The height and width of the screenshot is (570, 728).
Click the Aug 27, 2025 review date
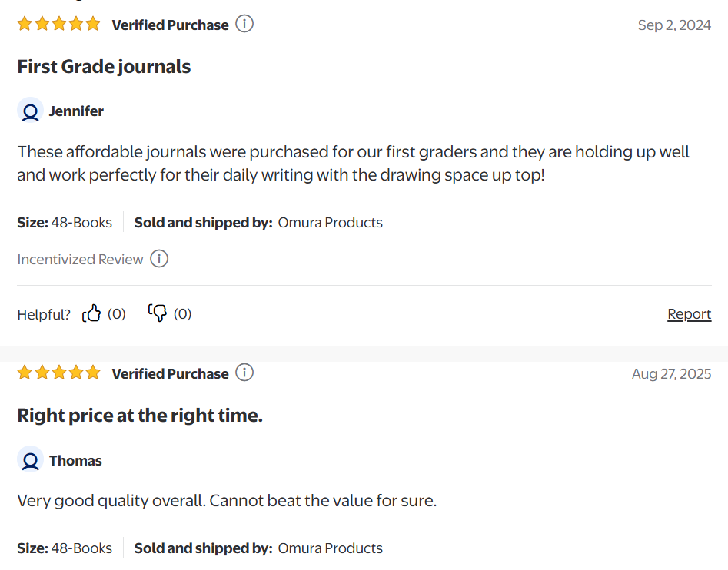coord(671,374)
